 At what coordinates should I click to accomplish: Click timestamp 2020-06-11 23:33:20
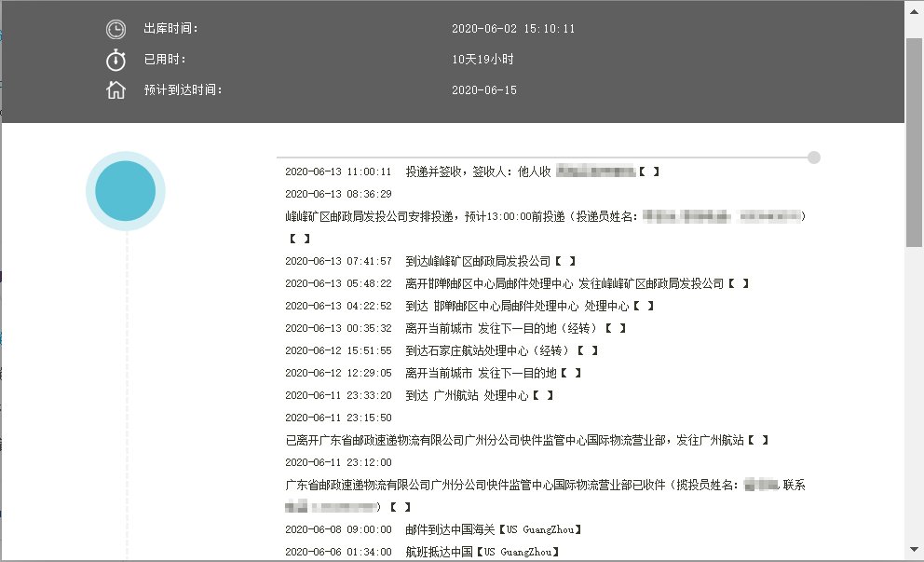click(338, 396)
